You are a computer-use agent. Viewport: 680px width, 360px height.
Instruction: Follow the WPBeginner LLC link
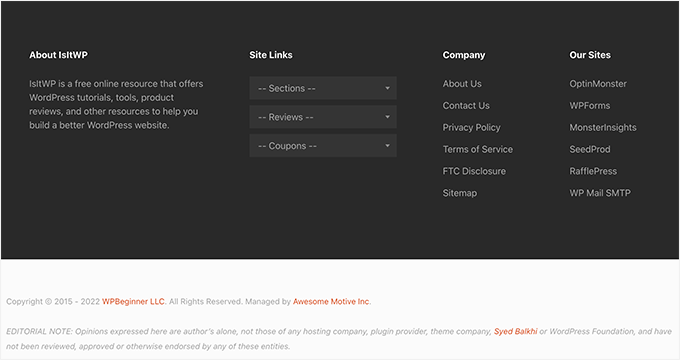(x=134, y=301)
